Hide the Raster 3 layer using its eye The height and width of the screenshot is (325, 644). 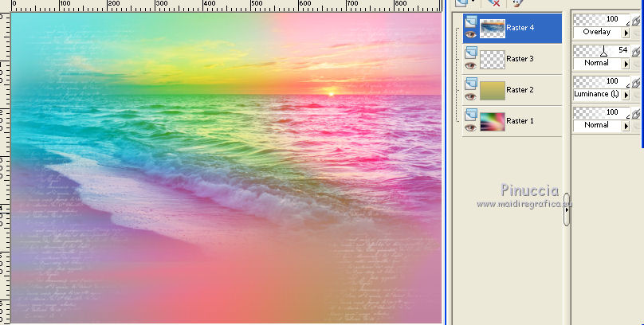coord(471,65)
